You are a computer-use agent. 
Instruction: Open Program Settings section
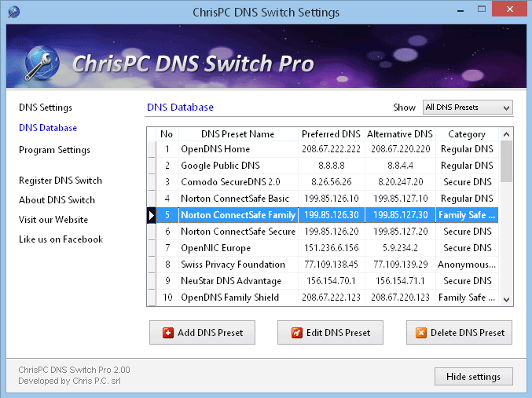pos(54,150)
